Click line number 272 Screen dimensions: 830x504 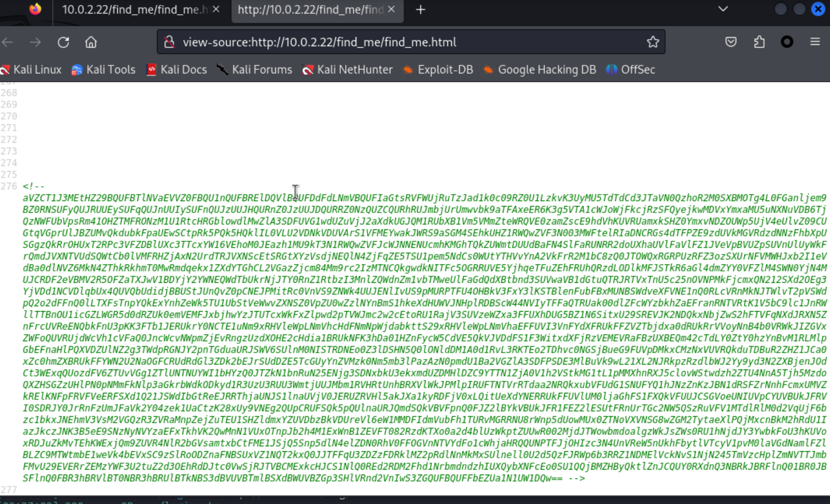[9, 139]
